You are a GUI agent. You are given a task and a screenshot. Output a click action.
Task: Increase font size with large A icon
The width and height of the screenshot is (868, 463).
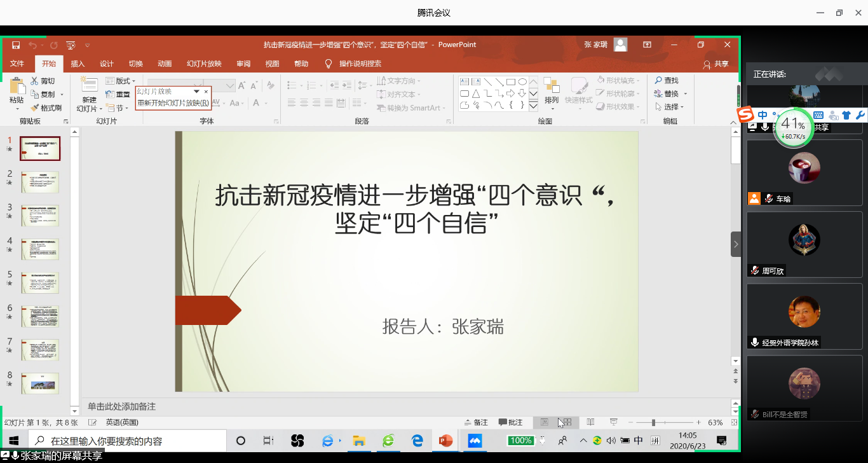coord(242,85)
